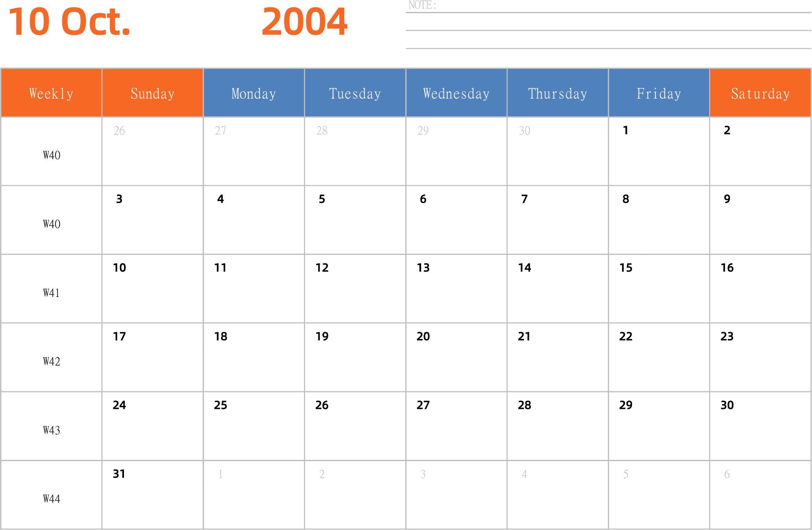Select W42 weekly identifier label
Viewport: 812px width, 530px height.
[x=51, y=360]
